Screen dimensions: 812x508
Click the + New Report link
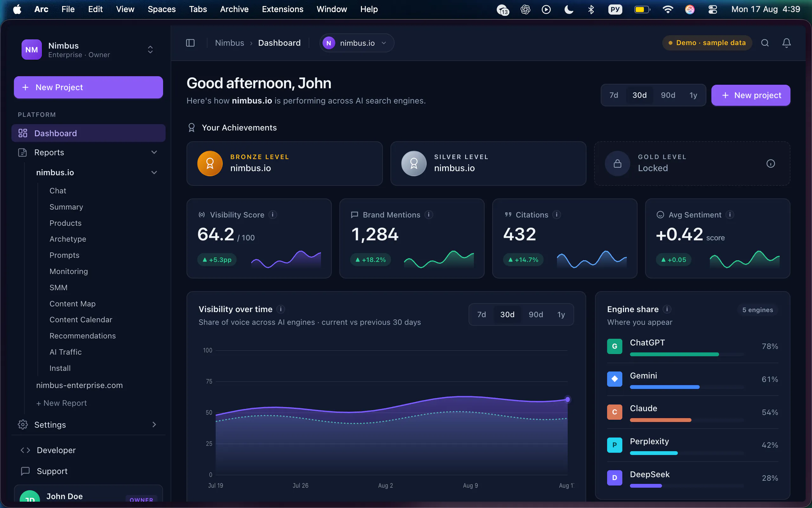point(62,403)
